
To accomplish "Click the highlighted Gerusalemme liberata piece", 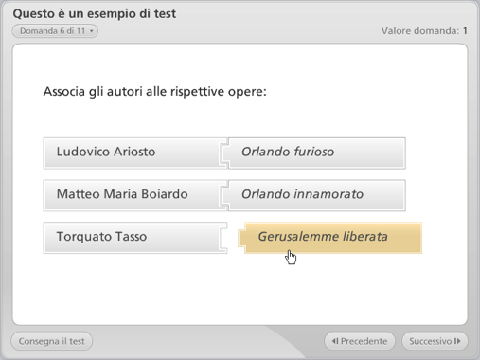I will coord(330,238).
